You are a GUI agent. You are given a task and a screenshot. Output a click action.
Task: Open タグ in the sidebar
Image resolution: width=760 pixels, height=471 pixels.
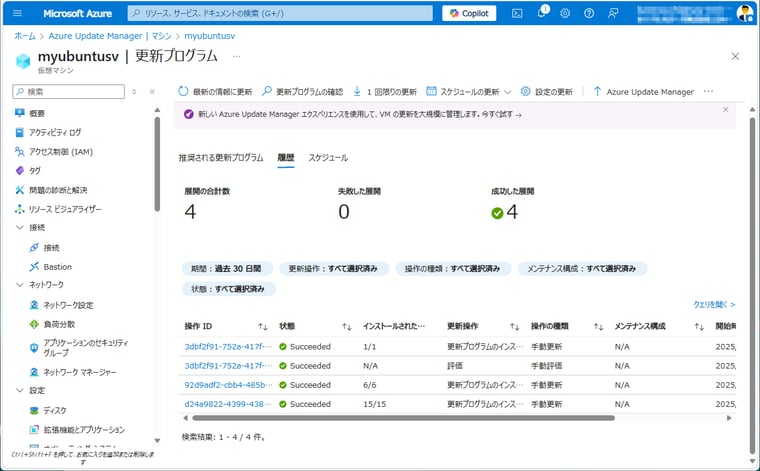tap(28, 171)
